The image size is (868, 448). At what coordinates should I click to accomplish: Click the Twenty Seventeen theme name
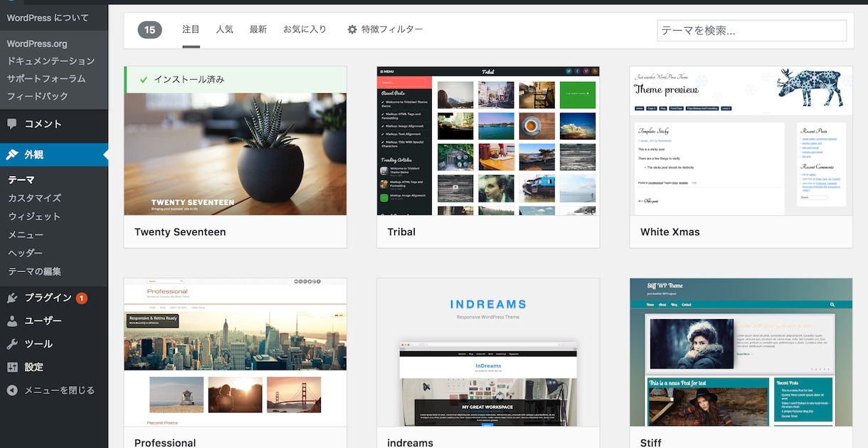(x=180, y=232)
